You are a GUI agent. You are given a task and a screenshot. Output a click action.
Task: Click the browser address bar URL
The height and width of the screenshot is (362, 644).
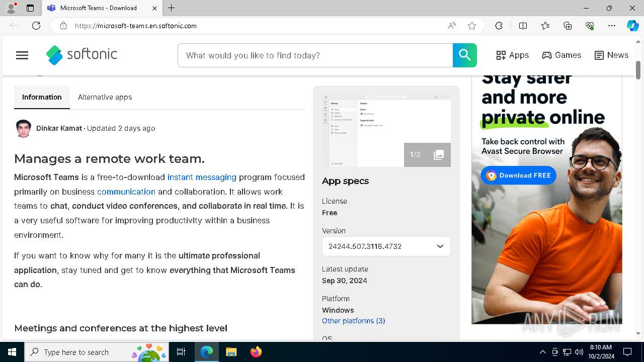[x=136, y=26]
